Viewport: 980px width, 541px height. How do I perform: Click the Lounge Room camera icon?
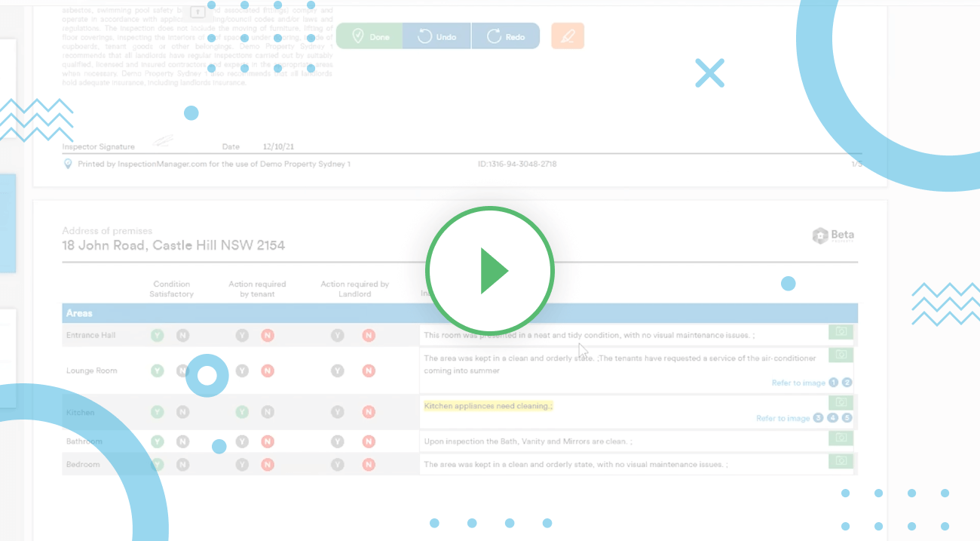[x=841, y=355]
